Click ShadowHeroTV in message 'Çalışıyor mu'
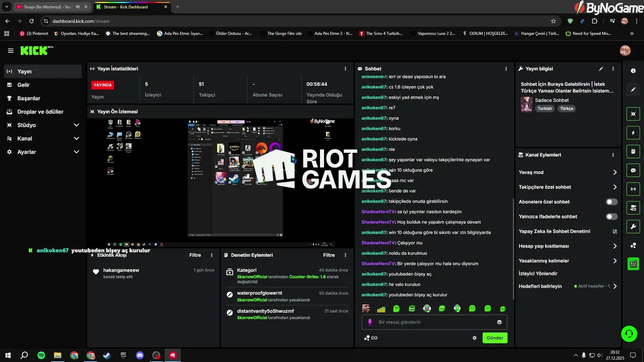 (x=378, y=243)
